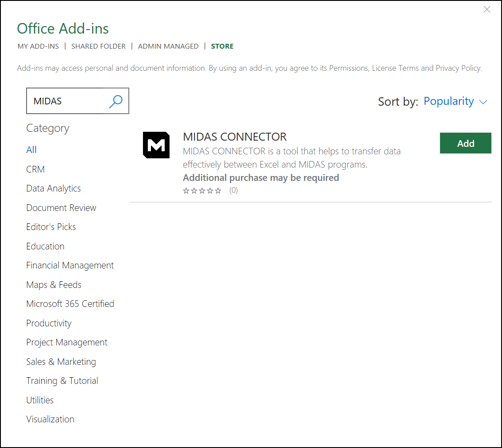Select the All category filter
502x448 pixels.
[31, 149]
